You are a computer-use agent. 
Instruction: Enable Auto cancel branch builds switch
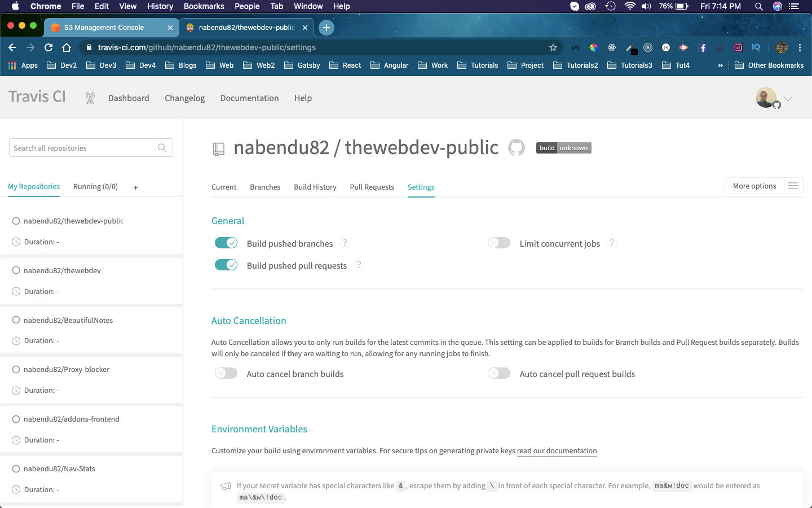point(226,373)
